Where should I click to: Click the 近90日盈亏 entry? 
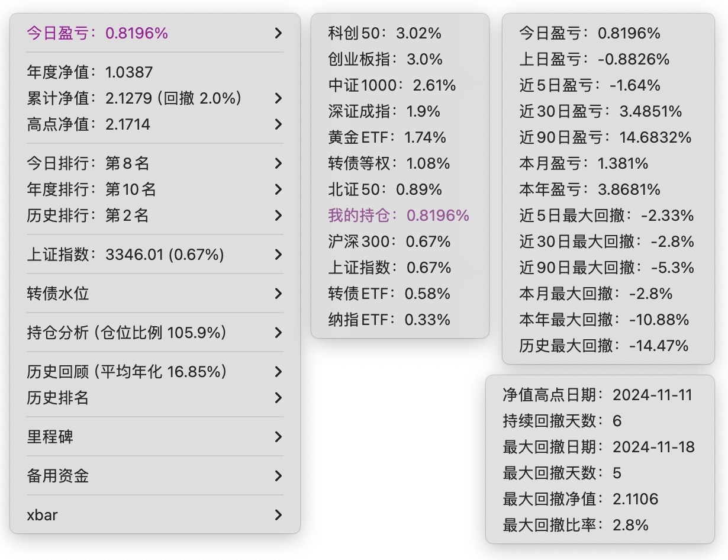605,137
